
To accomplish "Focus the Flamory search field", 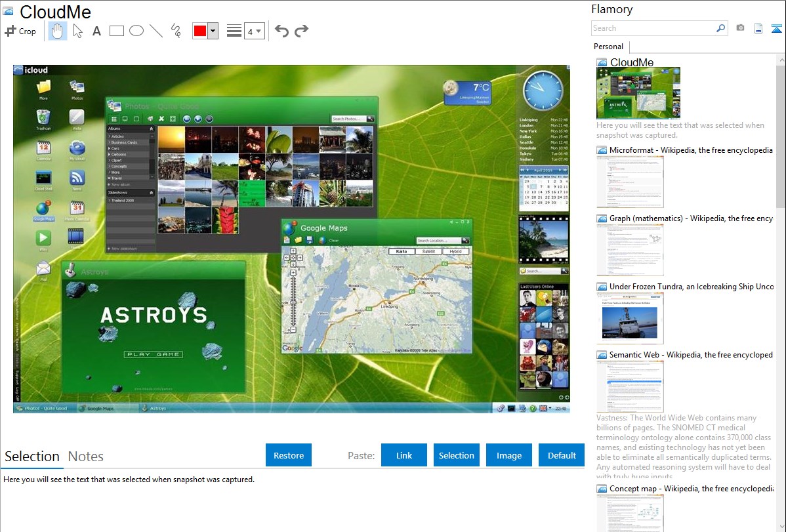I will (653, 28).
